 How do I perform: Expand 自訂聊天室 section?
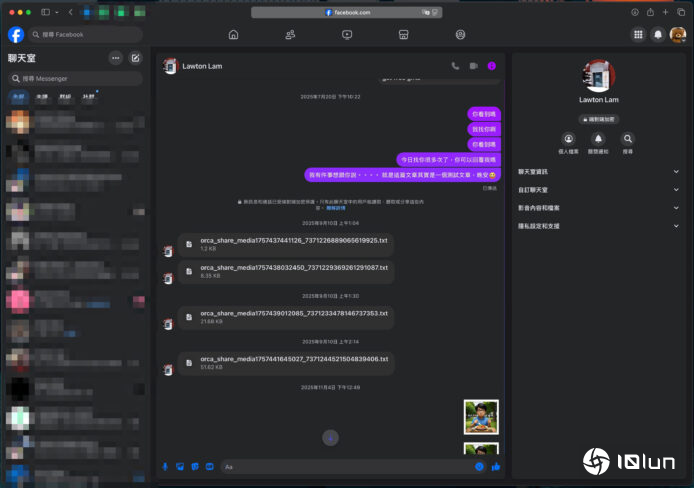pos(596,189)
